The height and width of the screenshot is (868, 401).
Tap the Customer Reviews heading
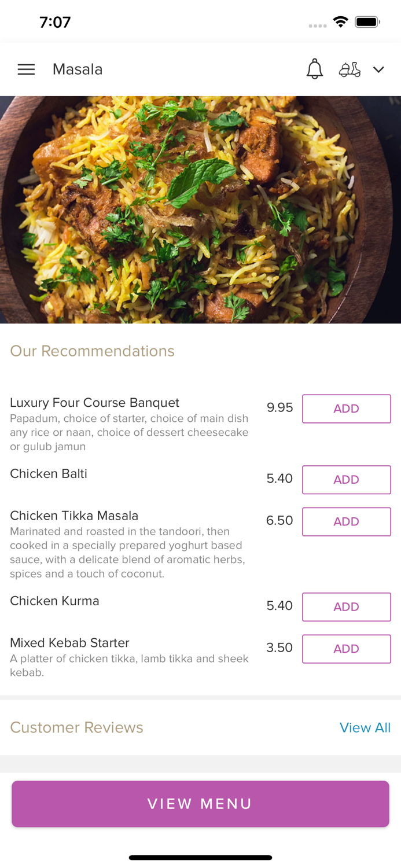(76, 727)
